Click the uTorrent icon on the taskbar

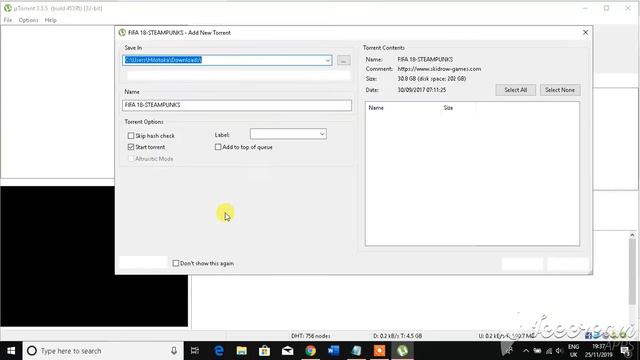pos(402,351)
